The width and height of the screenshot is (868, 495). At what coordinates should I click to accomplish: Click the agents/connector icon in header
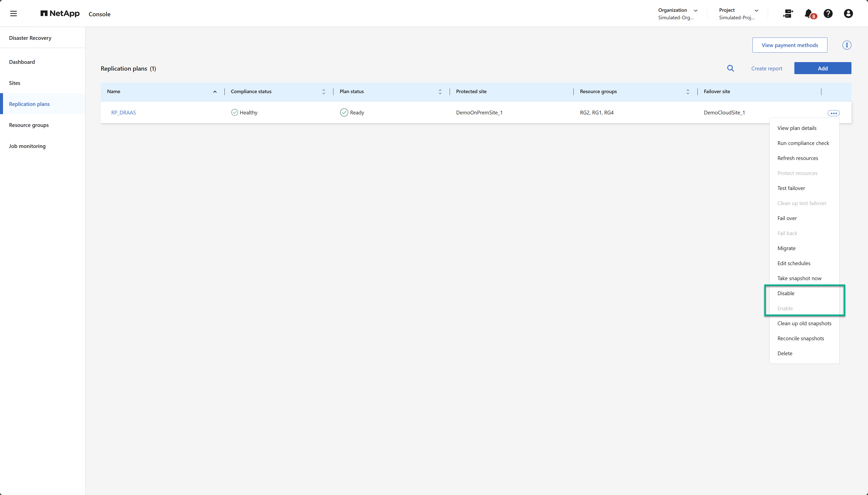(788, 14)
